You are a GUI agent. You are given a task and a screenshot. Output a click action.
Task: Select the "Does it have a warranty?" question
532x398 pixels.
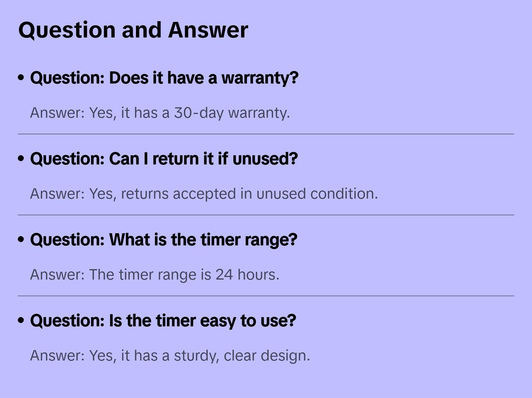pyautogui.click(x=164, y=78)
